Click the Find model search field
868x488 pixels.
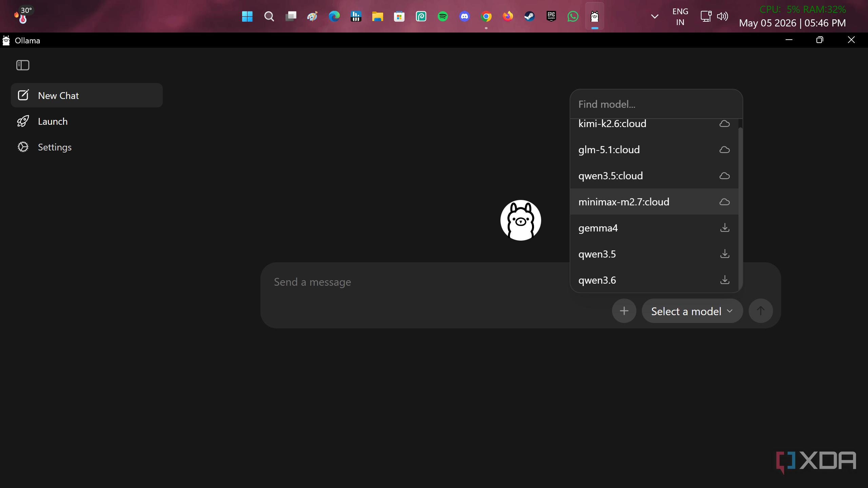click(656, 104)
